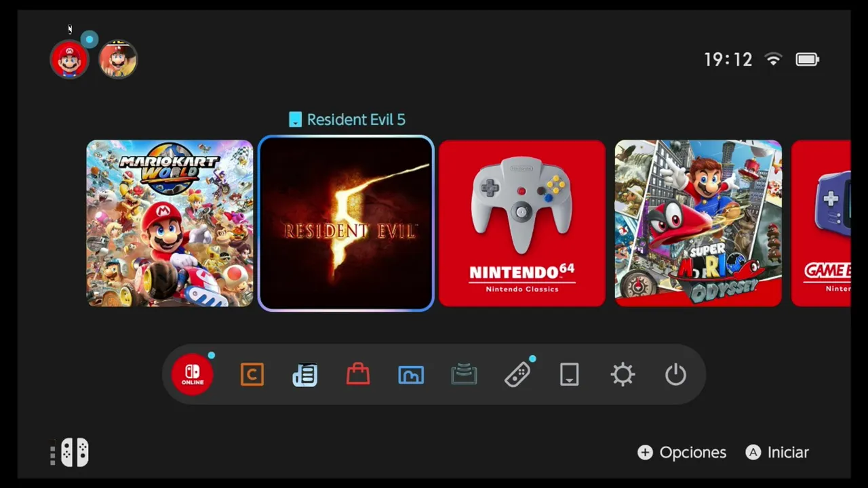Open the Power options icon
The width and height of the screenshot is (868, 488).
675,375
